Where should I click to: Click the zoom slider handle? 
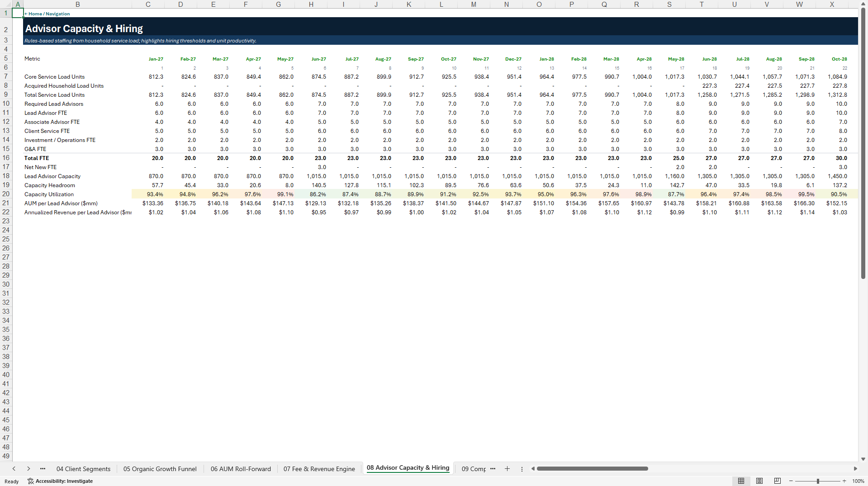818,481
